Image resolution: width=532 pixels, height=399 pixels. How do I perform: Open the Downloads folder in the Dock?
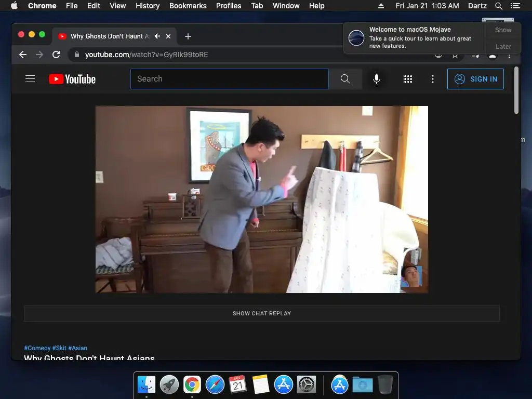pyautogui.click(x=362, y=385)
